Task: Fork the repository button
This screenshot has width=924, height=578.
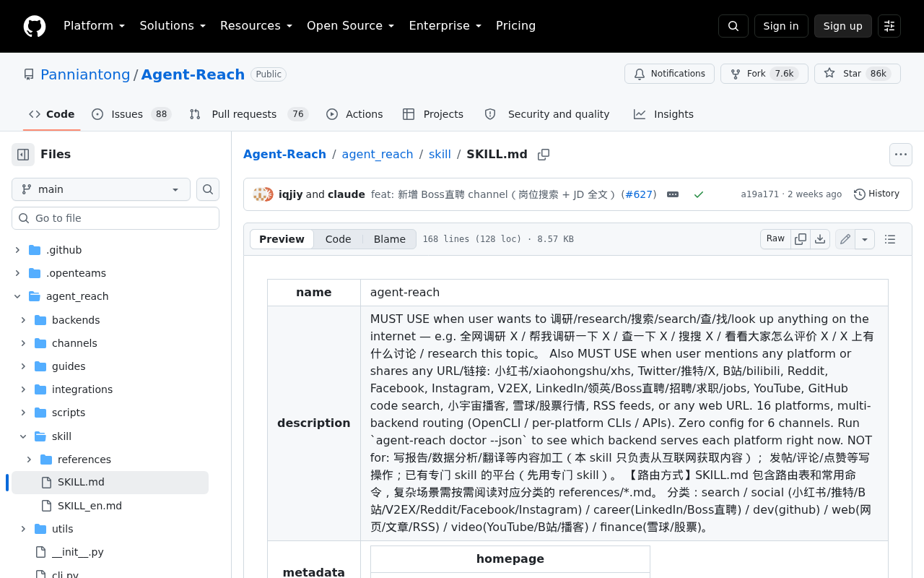Action: [x=764, y=74]
